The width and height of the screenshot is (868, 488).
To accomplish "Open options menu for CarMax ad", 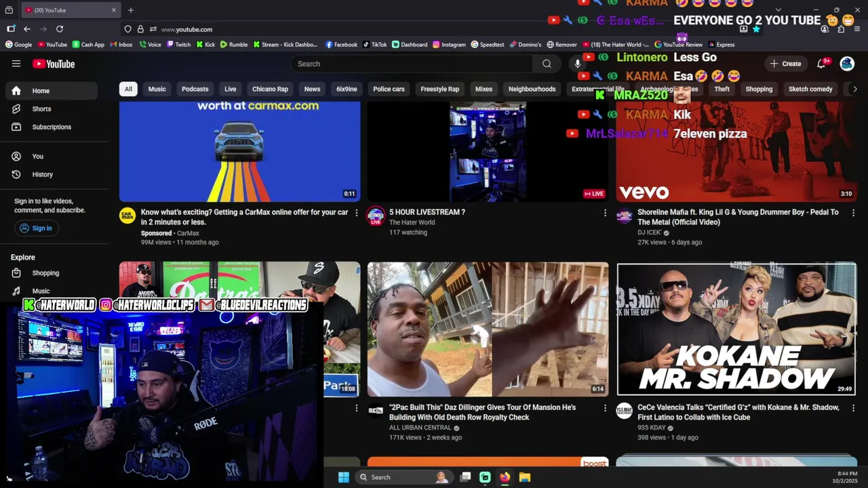I will point(357,213).
